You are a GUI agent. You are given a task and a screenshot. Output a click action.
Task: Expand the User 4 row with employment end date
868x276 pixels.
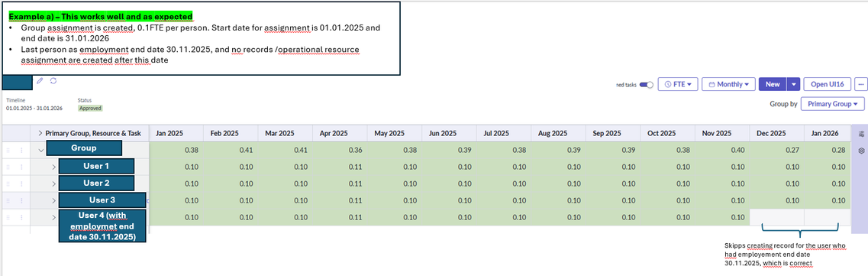[53, 217]
